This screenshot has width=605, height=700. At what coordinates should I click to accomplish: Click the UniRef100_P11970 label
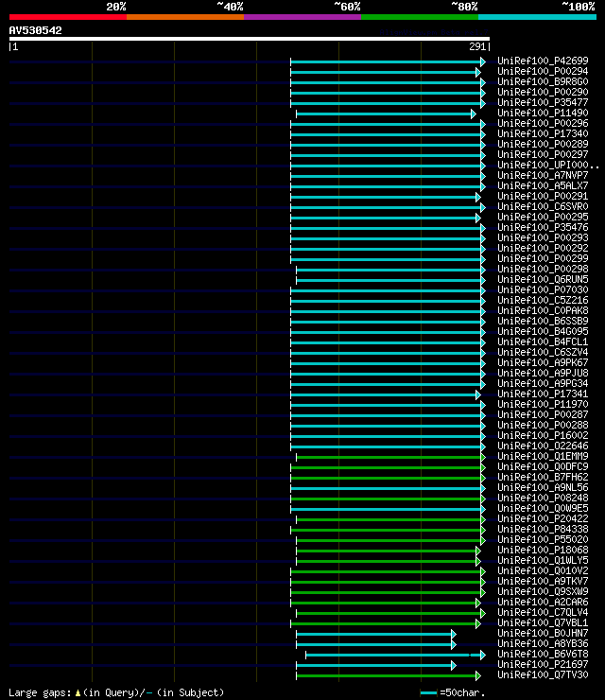point(543,405)
